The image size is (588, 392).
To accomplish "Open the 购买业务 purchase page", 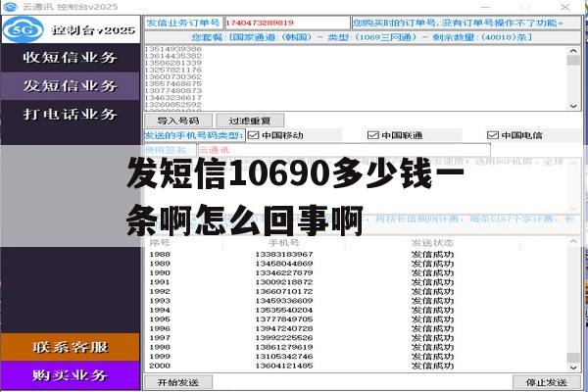I will pos(71,375).
